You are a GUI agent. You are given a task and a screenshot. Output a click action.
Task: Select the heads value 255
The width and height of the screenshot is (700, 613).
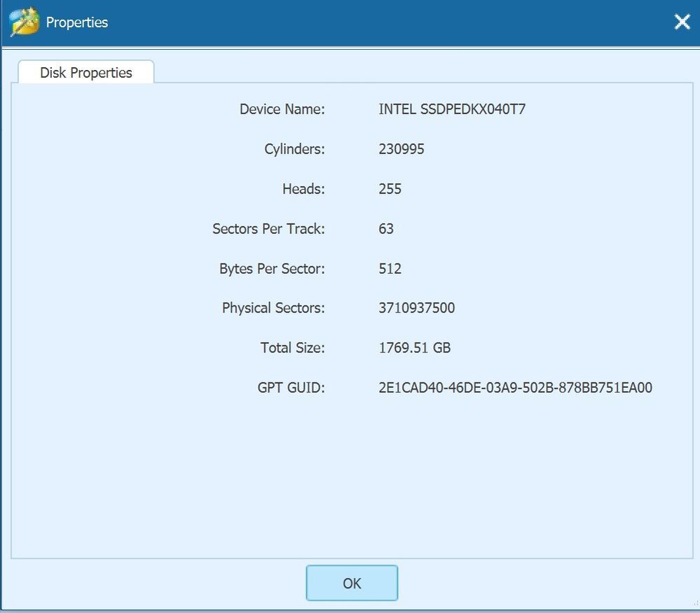coord(390,189)
